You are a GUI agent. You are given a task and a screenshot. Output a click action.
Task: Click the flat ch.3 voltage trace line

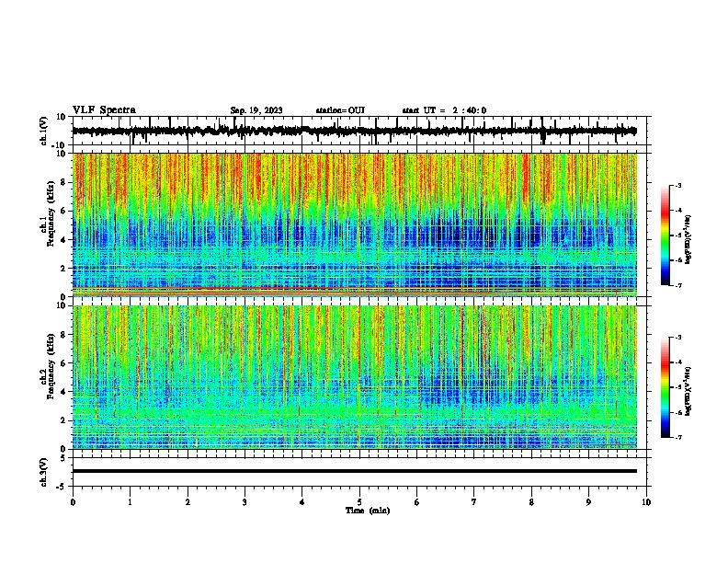click(355, 471)
